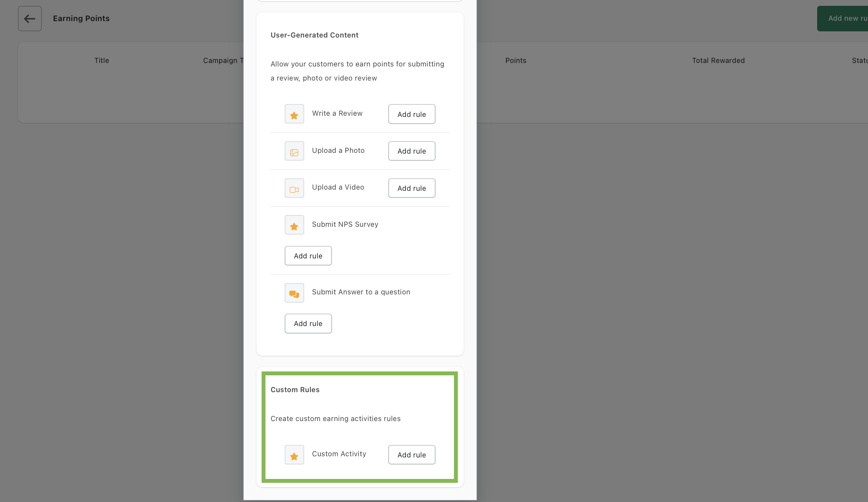Click the Submit Answer to a question label
The width and height of the screenshot is (868, 502).
click(x=361, y=292)
